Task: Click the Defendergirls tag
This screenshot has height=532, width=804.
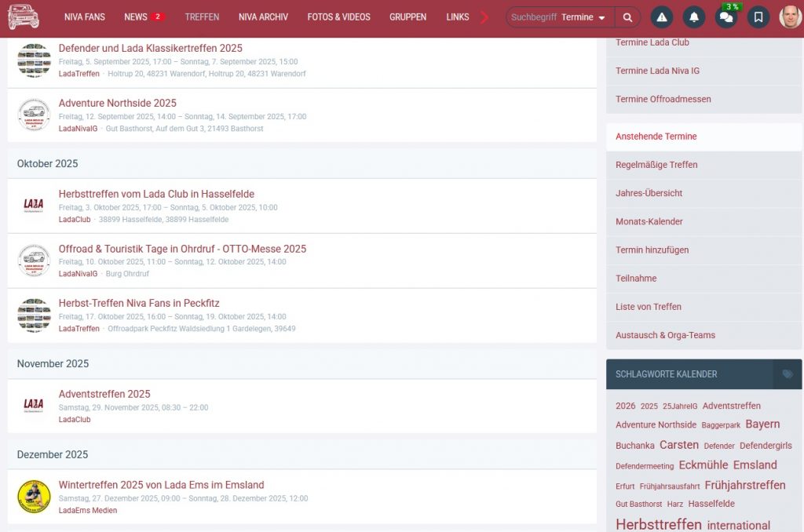Action: click(766, 446)
